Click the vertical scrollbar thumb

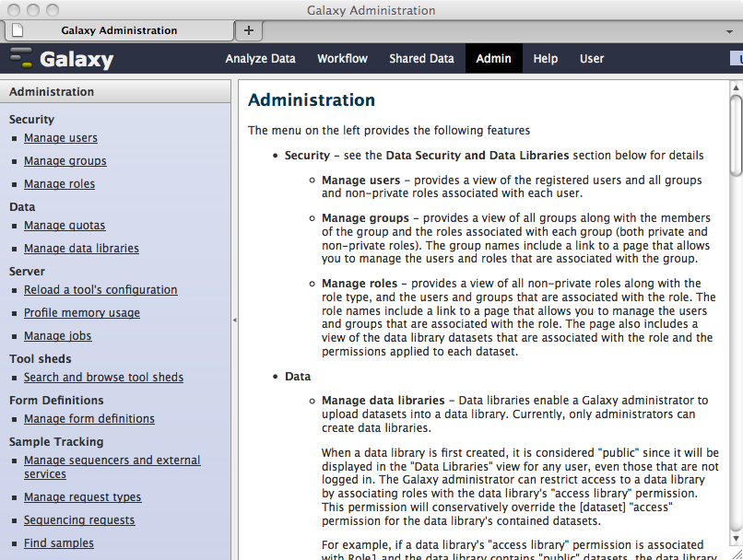point(736,136)
